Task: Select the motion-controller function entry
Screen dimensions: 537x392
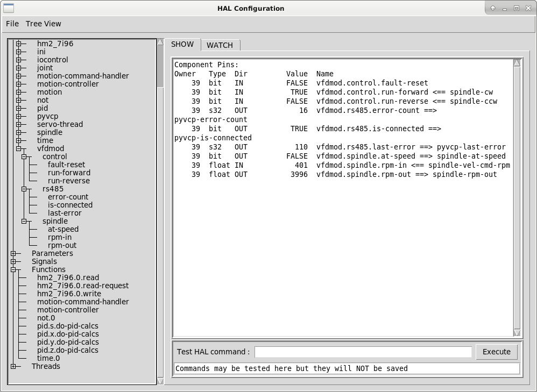Action: tap(68, 310)
